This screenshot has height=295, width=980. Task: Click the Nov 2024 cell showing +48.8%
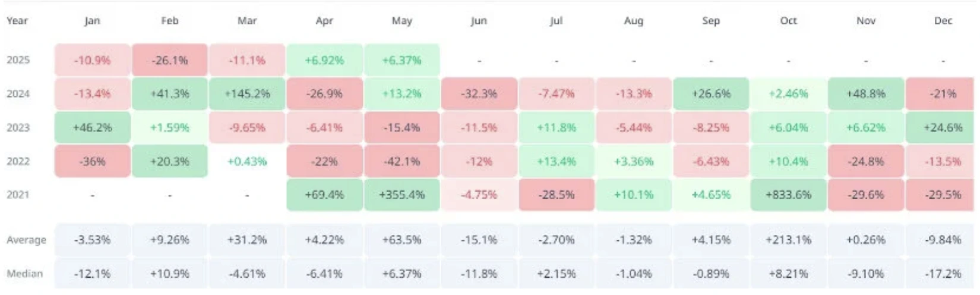(866, 94)
